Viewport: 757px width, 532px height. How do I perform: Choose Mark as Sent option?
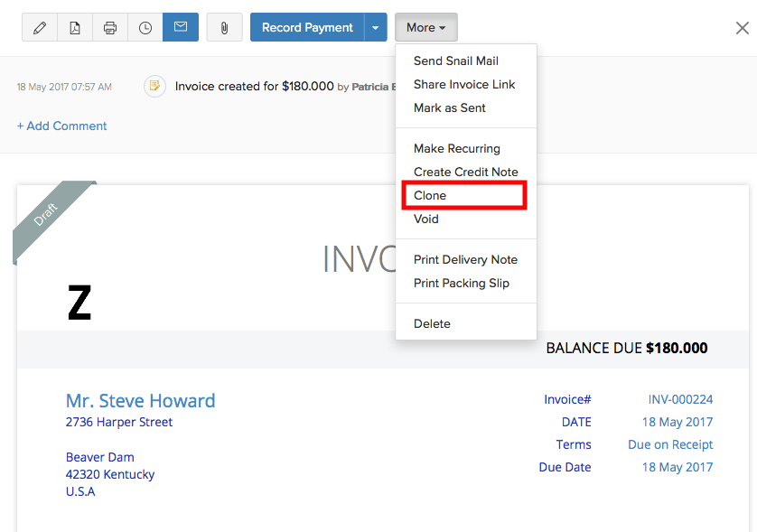tap(449, 107)
